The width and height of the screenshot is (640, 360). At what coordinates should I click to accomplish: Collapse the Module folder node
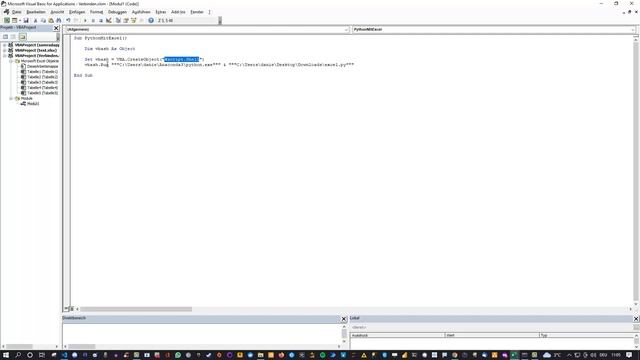coord(11,98)
